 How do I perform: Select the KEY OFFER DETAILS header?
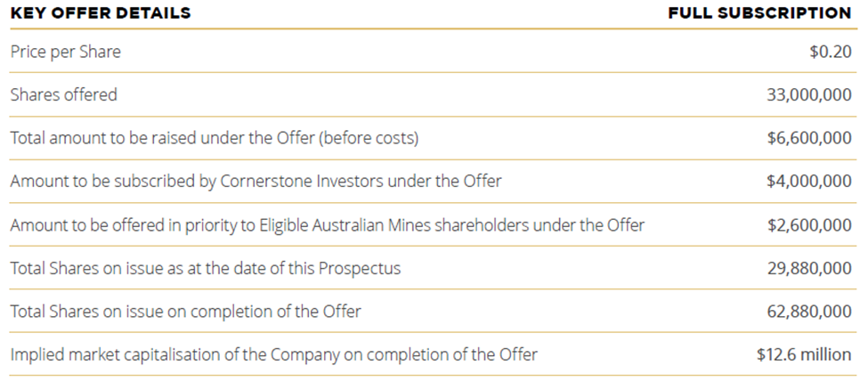coord(101,13)
